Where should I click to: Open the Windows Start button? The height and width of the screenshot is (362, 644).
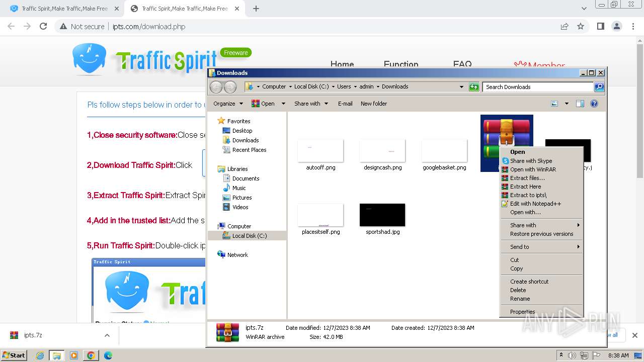[x=14, y=355]
